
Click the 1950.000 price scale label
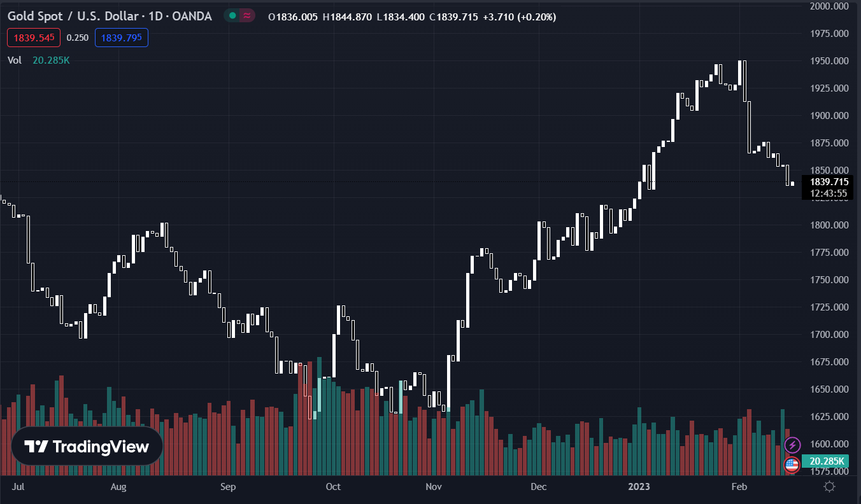829,61
